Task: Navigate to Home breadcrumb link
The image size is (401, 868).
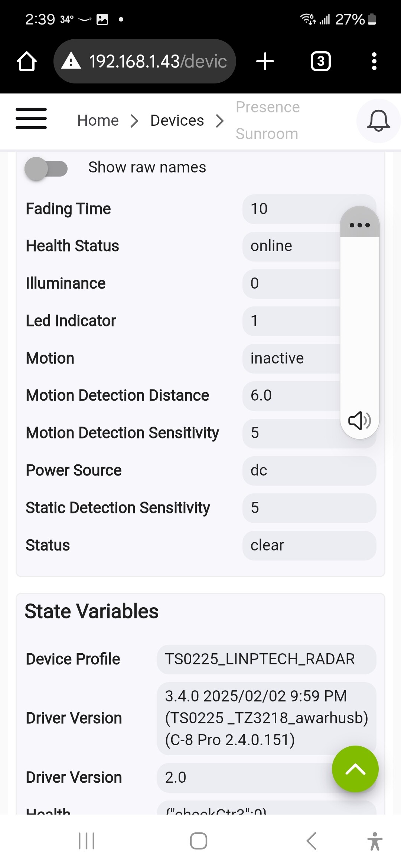Action: 98,120
